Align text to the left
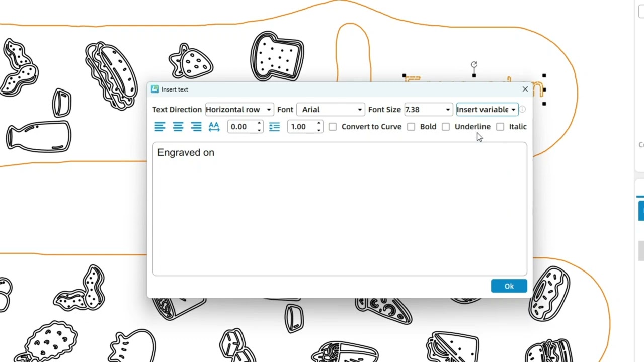 click(159, 127)
